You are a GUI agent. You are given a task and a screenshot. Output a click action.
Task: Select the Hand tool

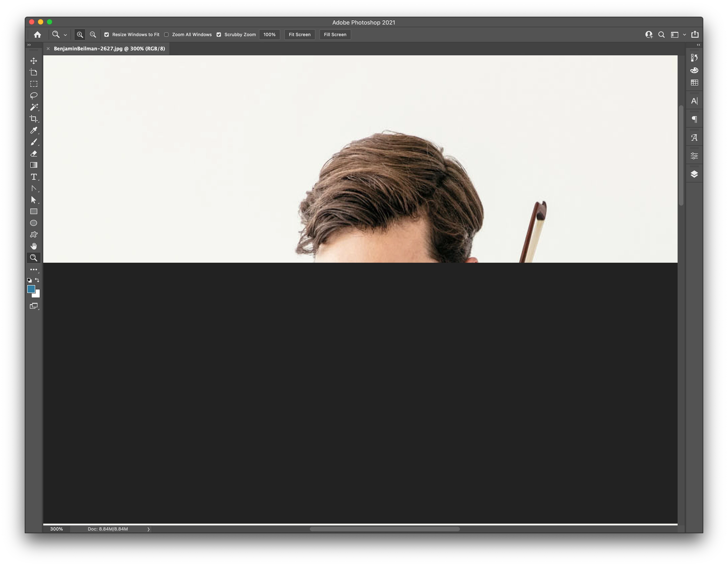point(34,246)
